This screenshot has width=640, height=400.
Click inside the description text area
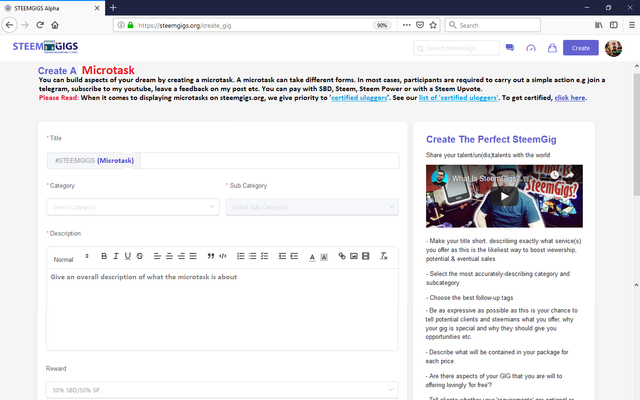(x=222, y=309)
